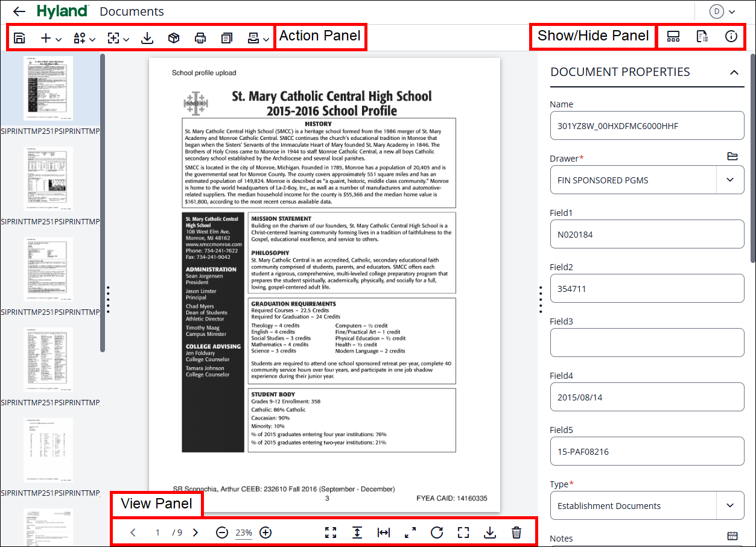This screenshot has height=547, width=756.
Task: Click the calendar-note icon next to the Notes label
Action: tap(732, 536)
